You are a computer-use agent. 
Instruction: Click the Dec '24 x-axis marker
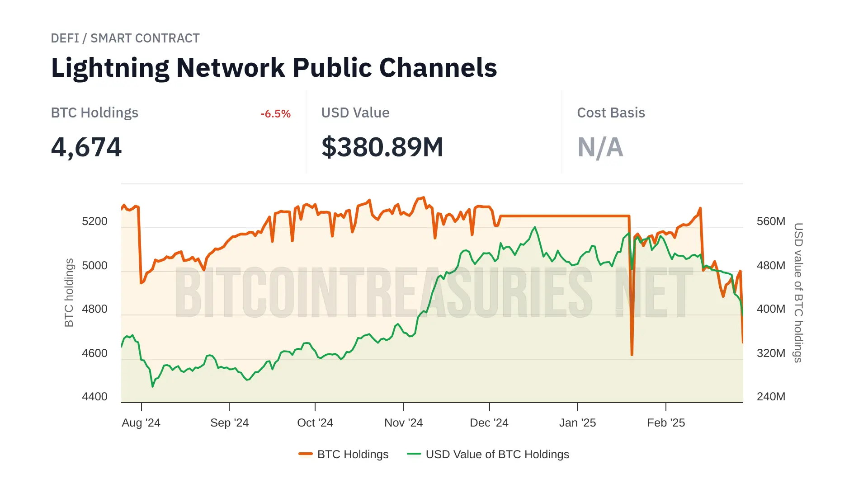pos(489,423)
